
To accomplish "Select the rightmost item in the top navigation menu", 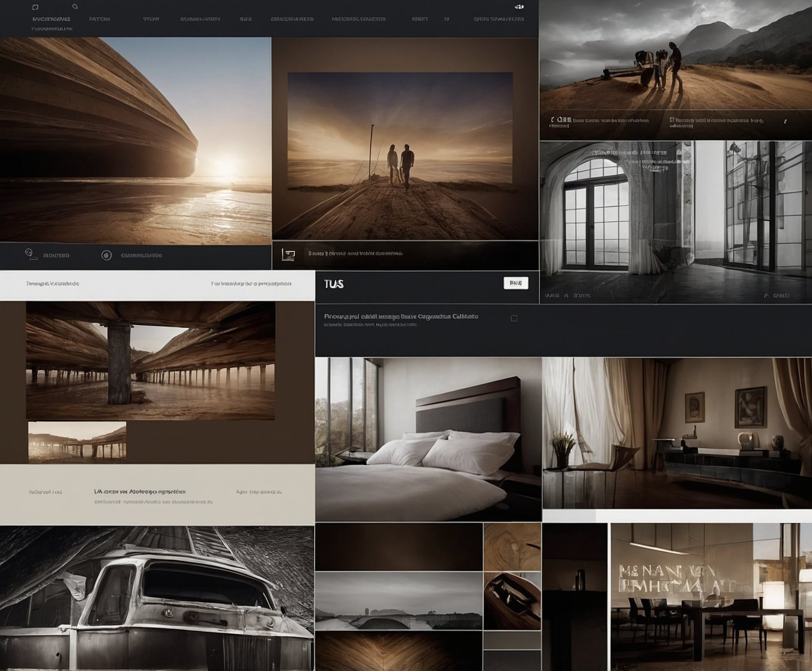I will [499, 19].
